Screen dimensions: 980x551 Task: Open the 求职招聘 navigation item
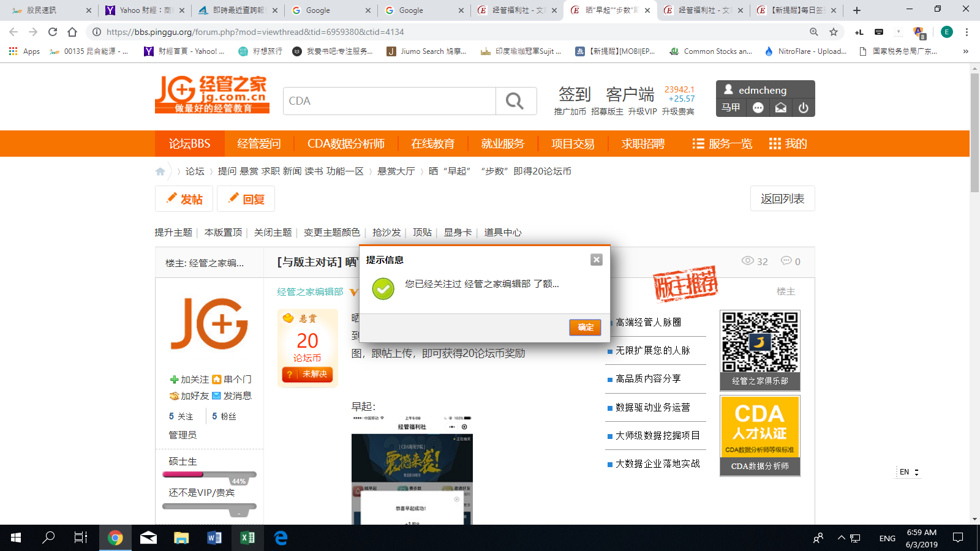click(x=643, y=144)
